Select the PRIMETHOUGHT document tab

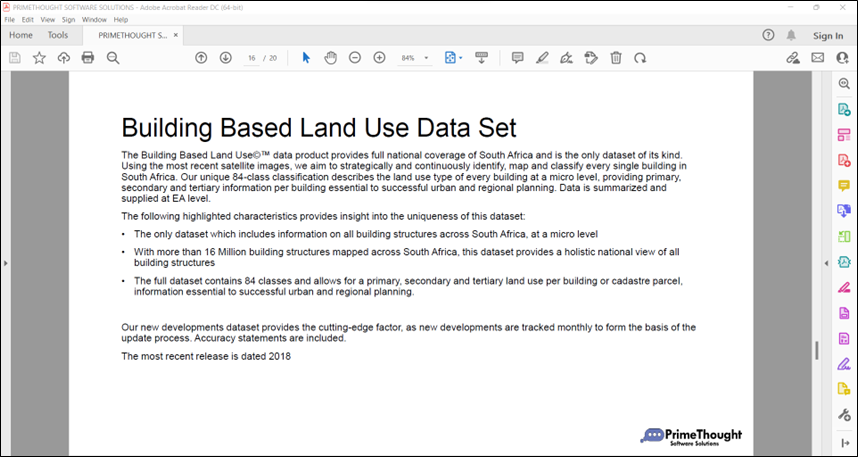[x=133, y=35]
